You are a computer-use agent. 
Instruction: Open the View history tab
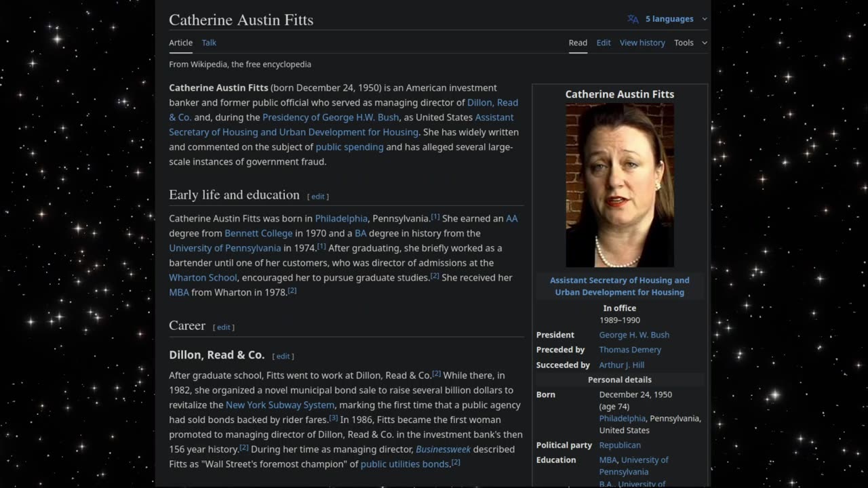click(x=642, y=43)
